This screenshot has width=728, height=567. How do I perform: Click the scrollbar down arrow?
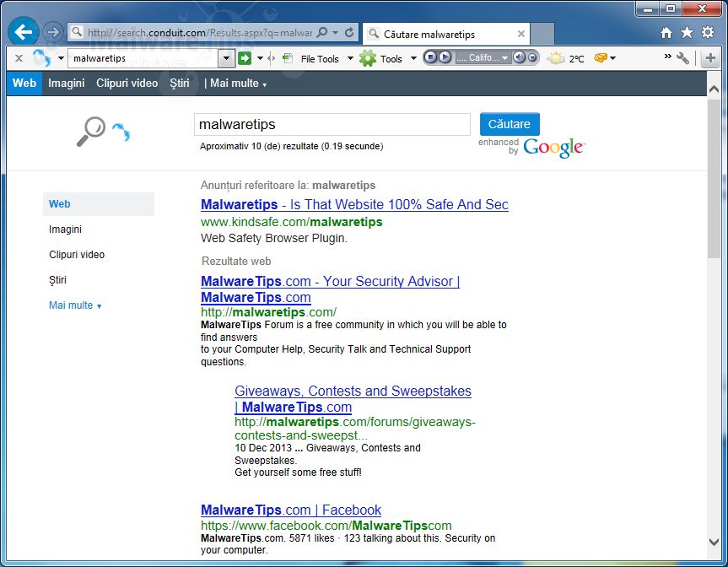pos(714,541)
